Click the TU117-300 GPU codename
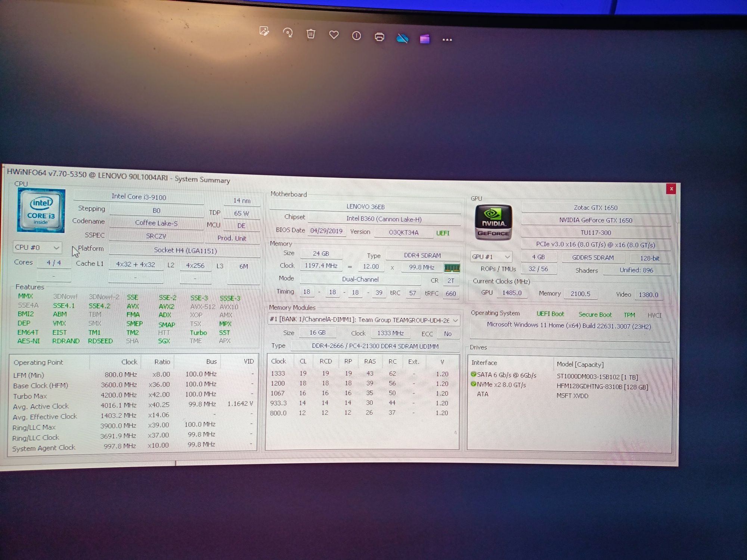Viewport: 747px width, 560px height. (x=595, y=233)
